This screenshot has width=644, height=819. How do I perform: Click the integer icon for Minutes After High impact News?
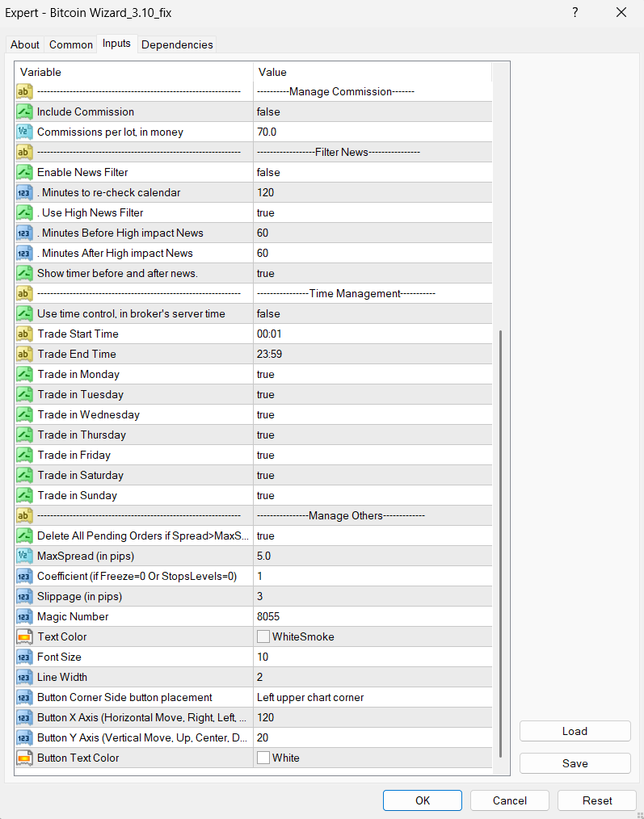coord(24,254)
